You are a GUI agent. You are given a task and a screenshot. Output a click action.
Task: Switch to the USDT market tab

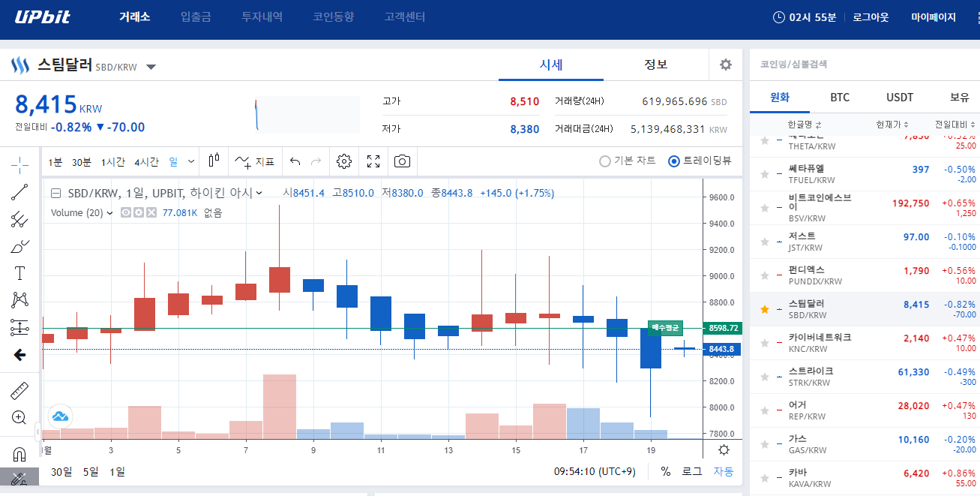(900, 98)
